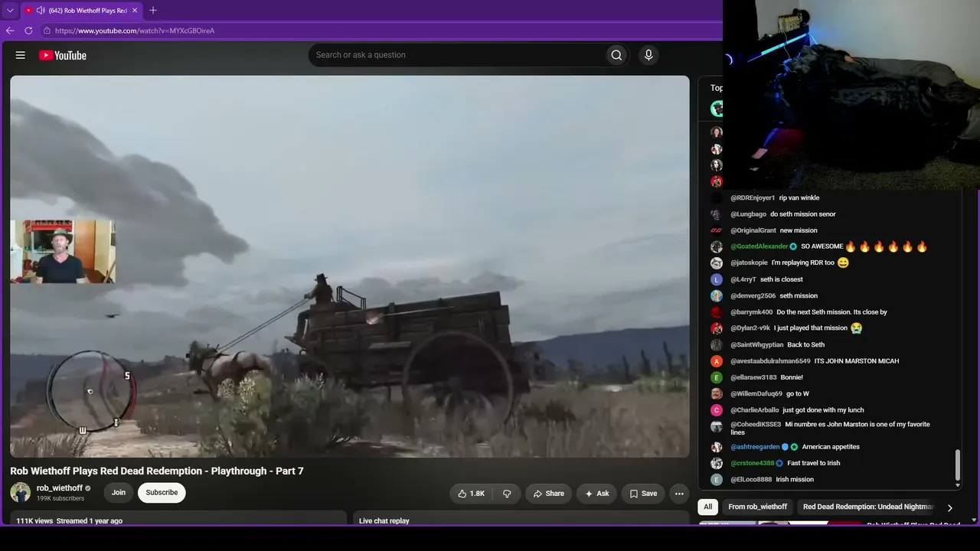The height and width of the screenshot is (551, 980).
Task: Select the youtube.com address bar URL
Action: [135, 31]
